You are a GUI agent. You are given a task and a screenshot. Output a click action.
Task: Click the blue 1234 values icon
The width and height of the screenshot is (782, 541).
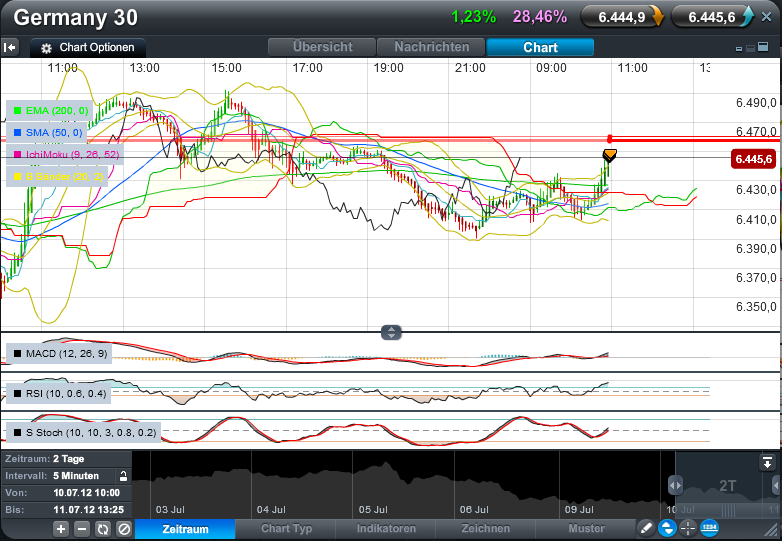[709, 527]
